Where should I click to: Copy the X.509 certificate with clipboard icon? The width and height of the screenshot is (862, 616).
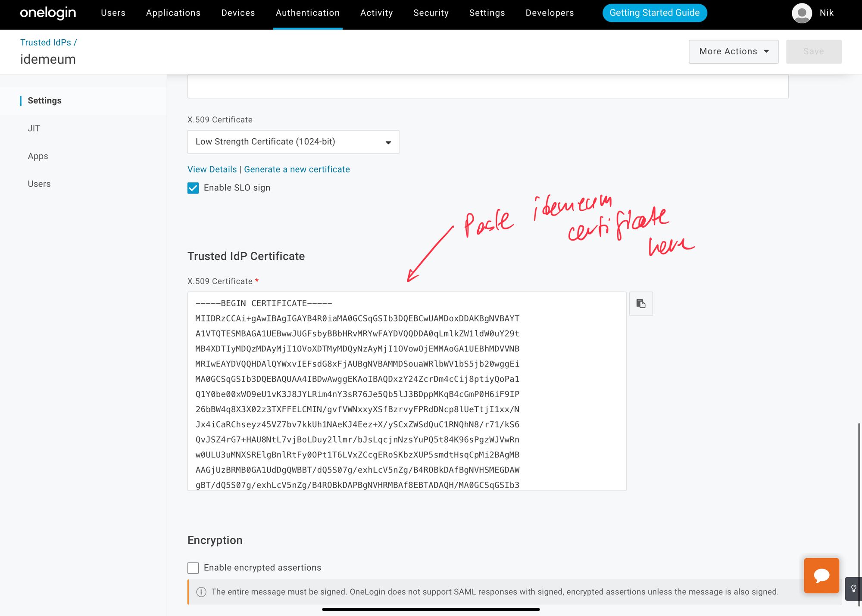641,304
